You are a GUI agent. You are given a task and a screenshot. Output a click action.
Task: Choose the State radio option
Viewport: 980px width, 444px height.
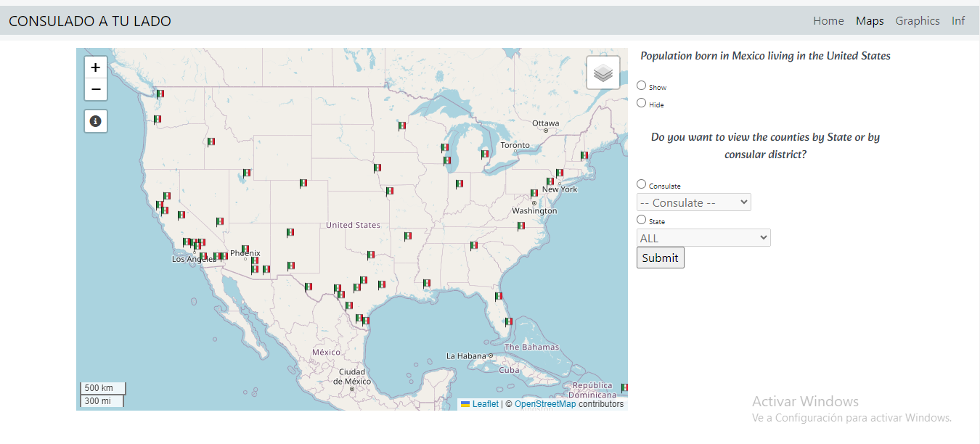(642, 220)
